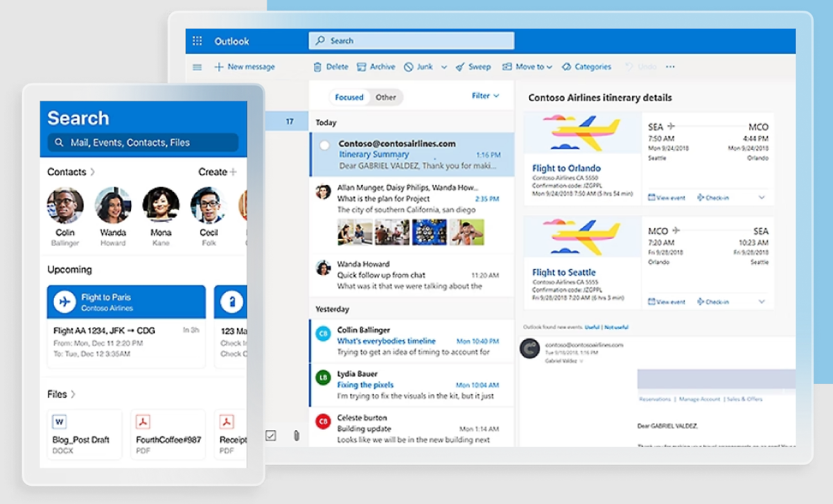Select the Contoso itinerary email checkbox circle
This screenshot has height=504, width=833.
tap(324, 145)
